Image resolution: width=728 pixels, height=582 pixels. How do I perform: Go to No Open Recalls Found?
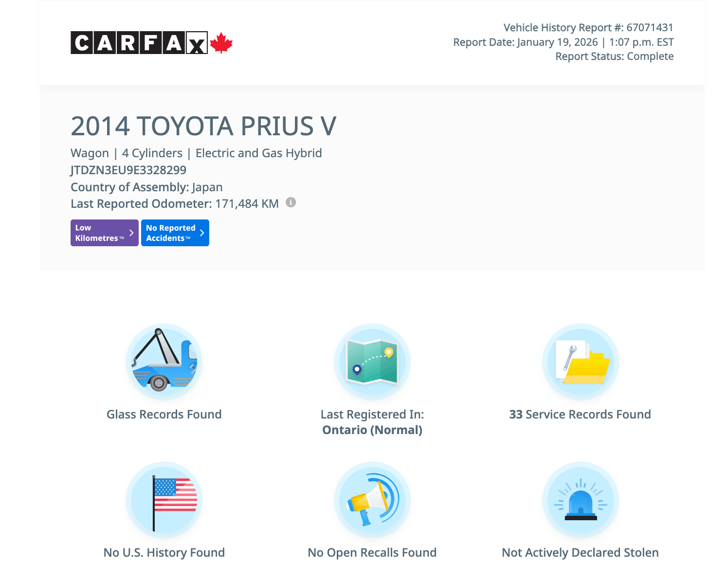[372, 553]
